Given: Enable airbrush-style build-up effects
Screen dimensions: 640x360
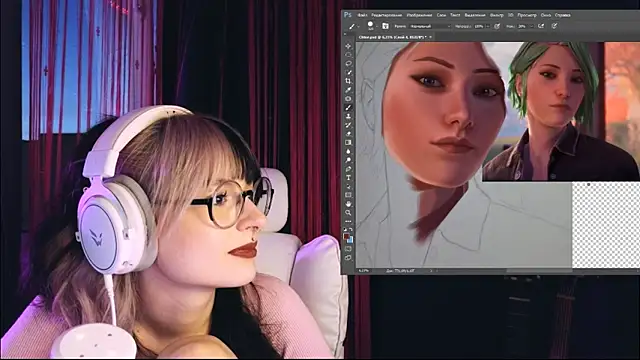Looking at the screenshot, I should coord(541,26).
